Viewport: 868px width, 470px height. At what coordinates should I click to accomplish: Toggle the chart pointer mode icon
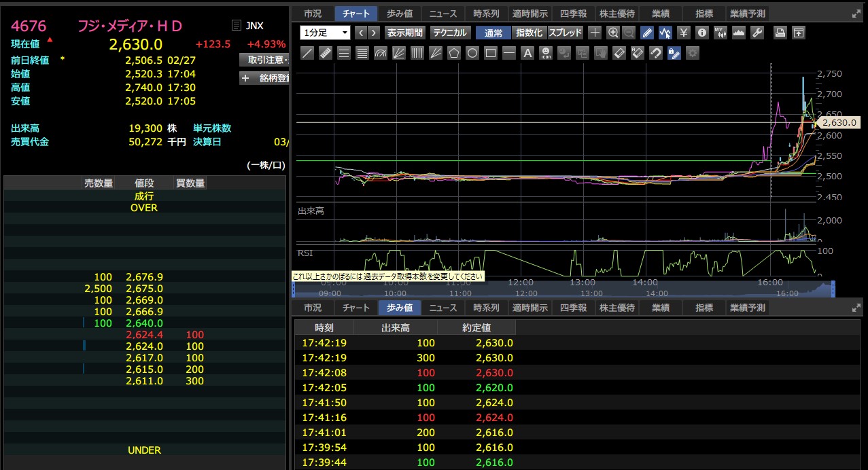[665, 33]
